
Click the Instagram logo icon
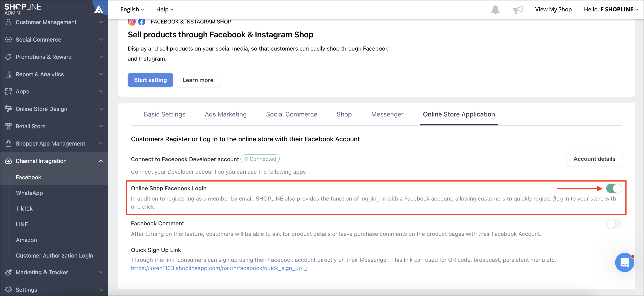131,22
